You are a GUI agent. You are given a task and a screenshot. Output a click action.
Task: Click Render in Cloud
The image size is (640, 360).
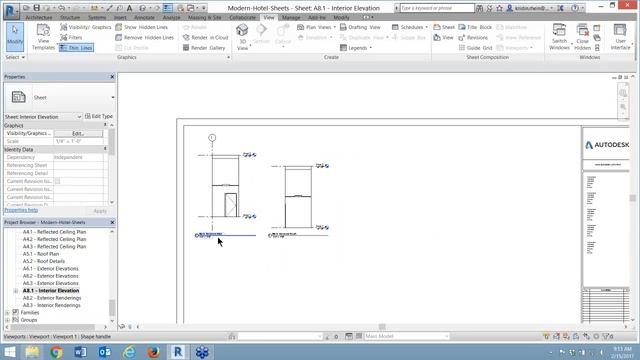(x=205, y=38)
